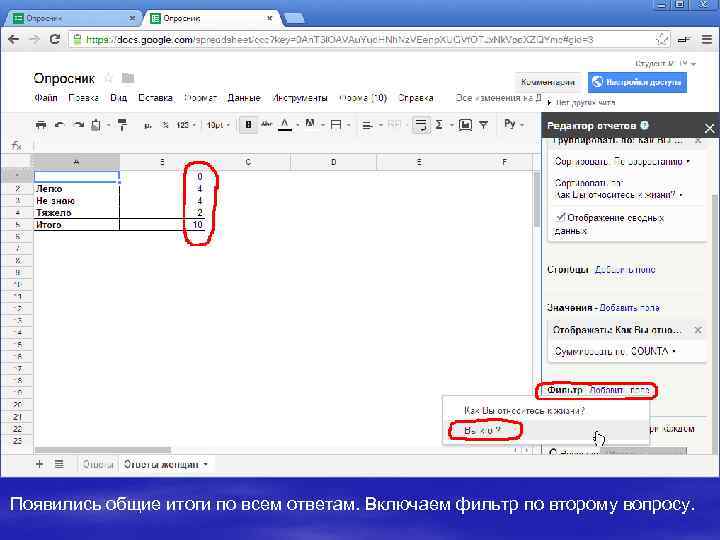Click the folder icon beside the title
Viewport: 720px width, 540px height.
coord(128,78)
